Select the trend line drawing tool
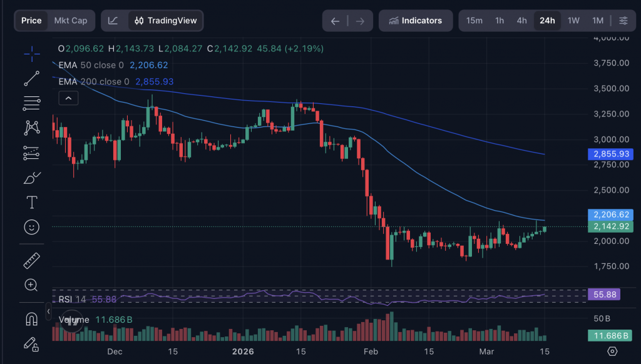Image resolution: width=641 pixels, height=364 pixels. click(x=31, y=79)
